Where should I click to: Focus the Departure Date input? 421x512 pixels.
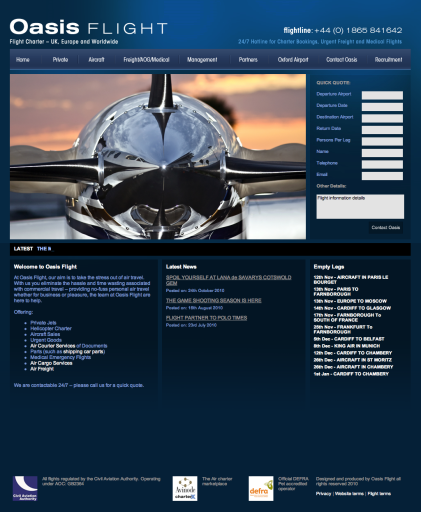click(382, 107)
